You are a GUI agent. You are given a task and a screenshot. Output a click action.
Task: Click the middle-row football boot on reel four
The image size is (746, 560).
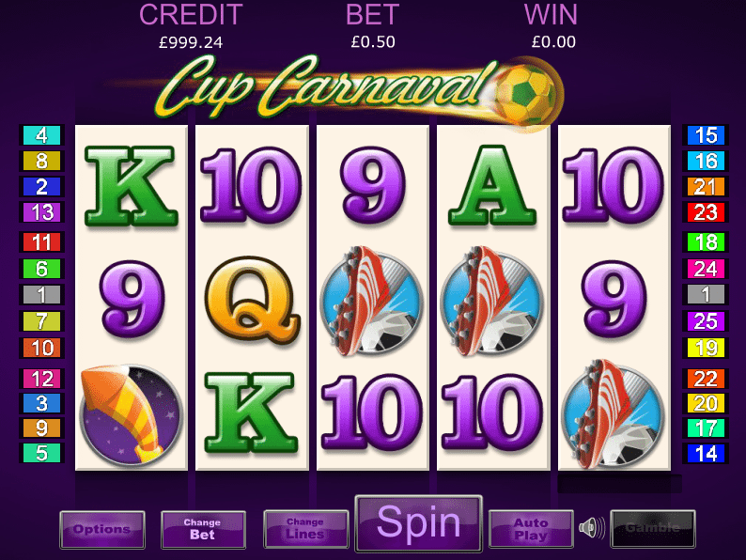click(x=492, y=302)
